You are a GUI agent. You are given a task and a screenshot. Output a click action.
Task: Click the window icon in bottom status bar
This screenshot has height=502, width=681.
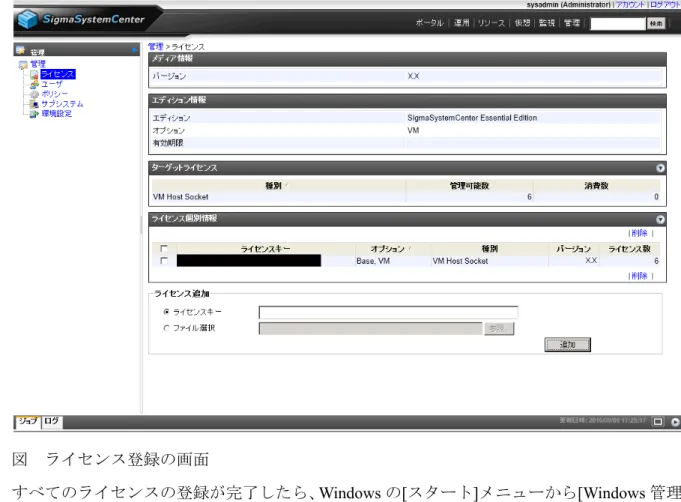point(658,422)
